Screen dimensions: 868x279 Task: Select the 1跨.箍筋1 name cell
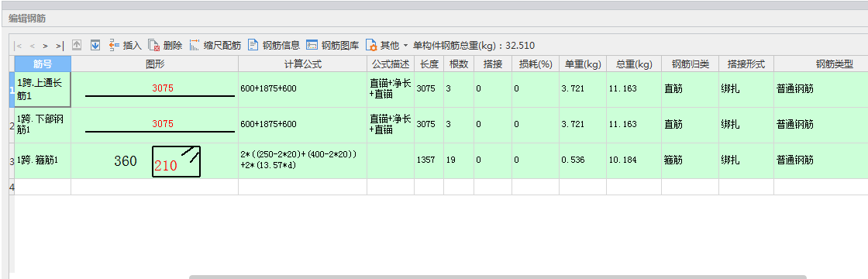[43, 160]
